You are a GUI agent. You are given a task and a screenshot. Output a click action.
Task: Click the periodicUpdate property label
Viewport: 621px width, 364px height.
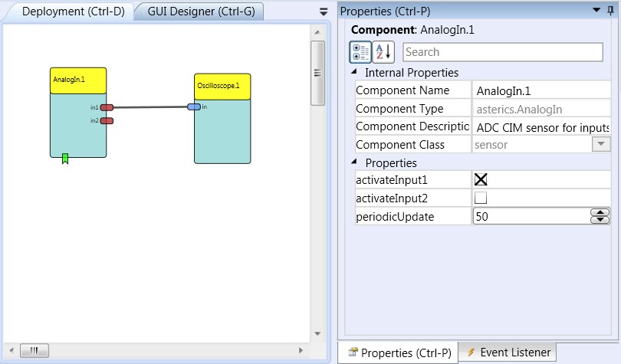coord(395,217)
